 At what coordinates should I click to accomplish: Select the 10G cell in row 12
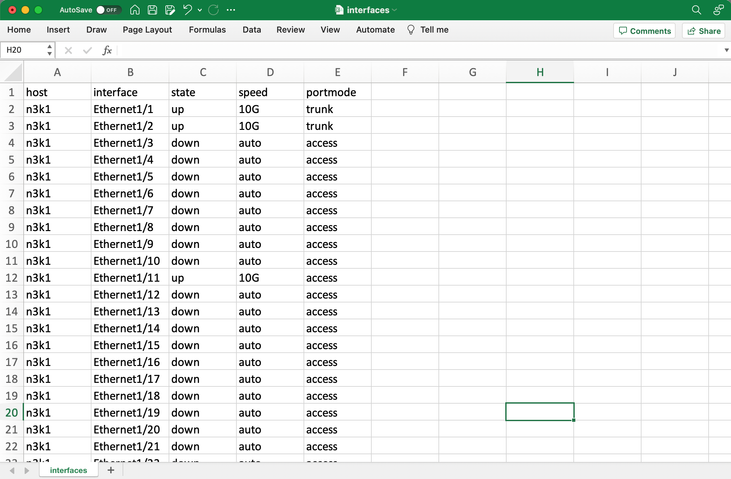(270, 278)
